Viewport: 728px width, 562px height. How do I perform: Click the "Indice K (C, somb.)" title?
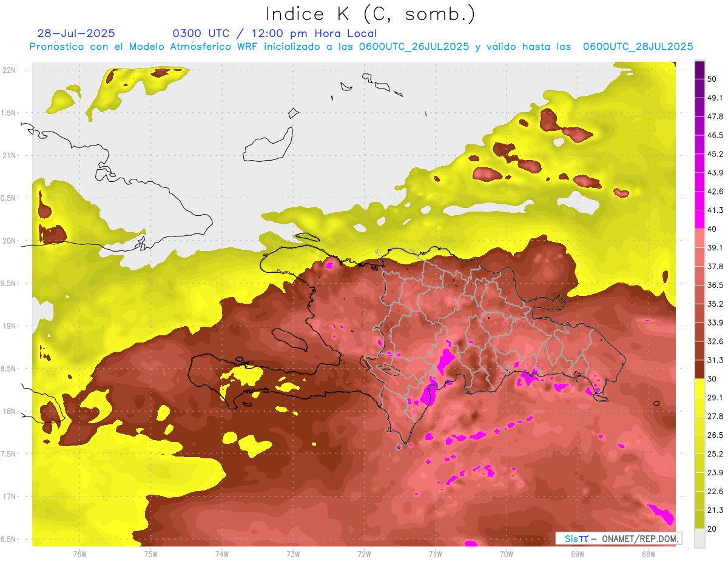(371, 15)
